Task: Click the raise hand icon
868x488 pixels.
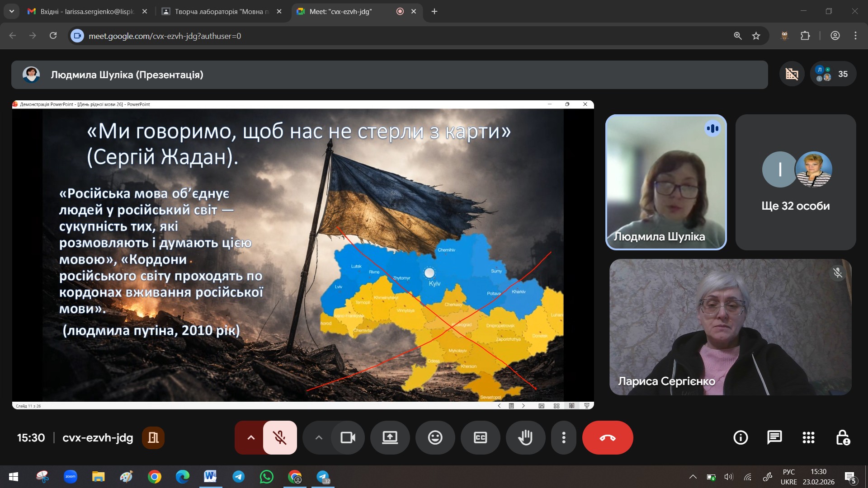Action: pyautogui.click(x=525, y=437)
